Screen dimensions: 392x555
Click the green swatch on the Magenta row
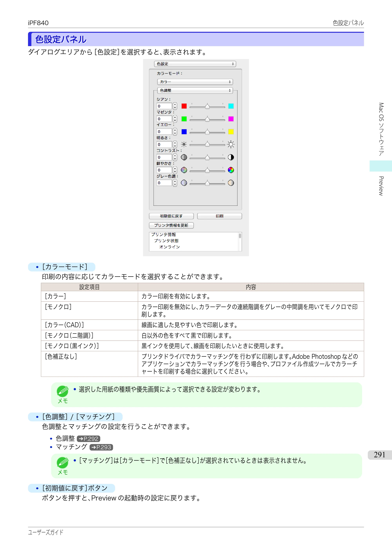[x=184, y=119]
